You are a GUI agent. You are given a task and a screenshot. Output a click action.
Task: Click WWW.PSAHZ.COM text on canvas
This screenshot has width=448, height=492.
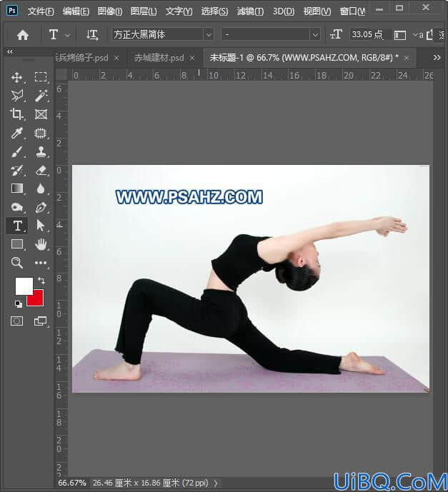tap(189, 197)
